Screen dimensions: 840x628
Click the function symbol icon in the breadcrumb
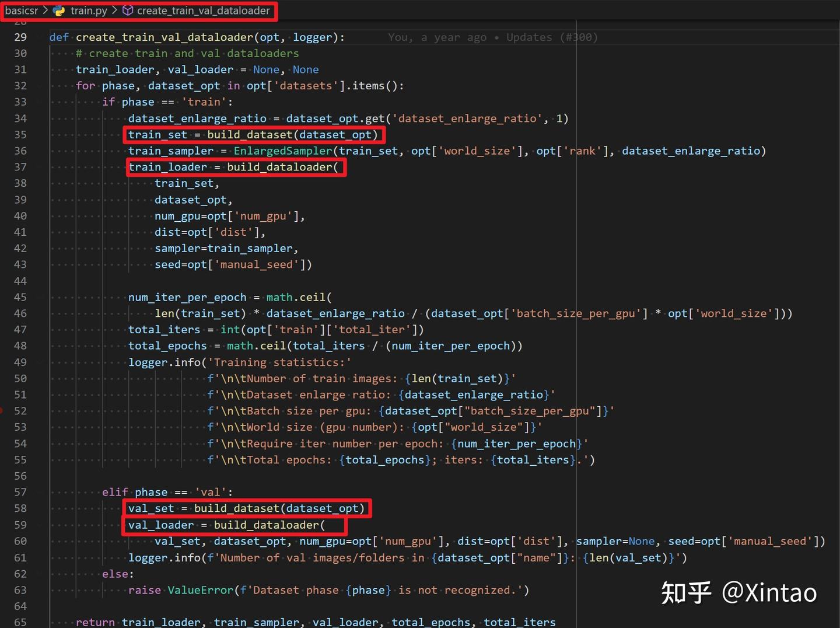tap(128, 11)
